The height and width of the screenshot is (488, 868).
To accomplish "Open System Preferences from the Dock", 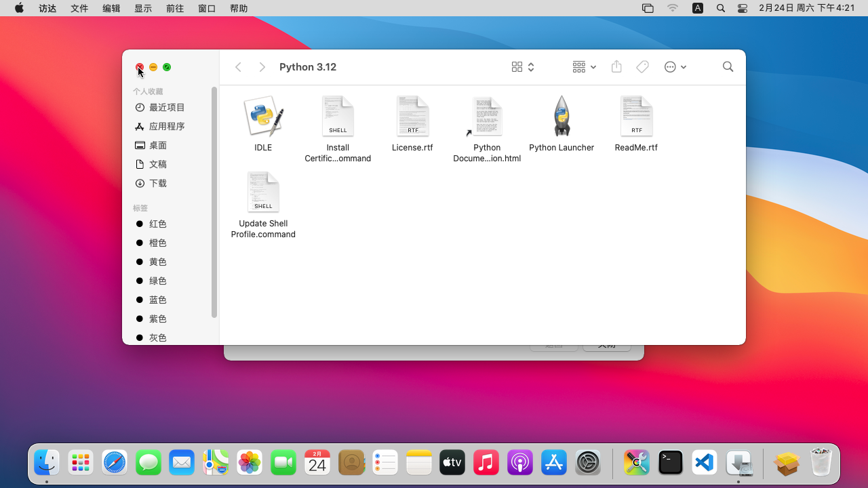I will (x=588, y=463).
